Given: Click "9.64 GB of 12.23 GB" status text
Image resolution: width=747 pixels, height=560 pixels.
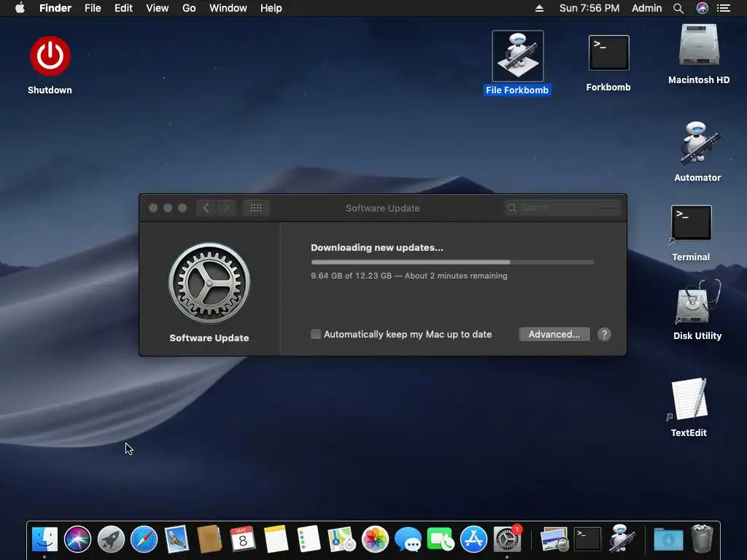Looking at the screenshot, I should (351, 276).
